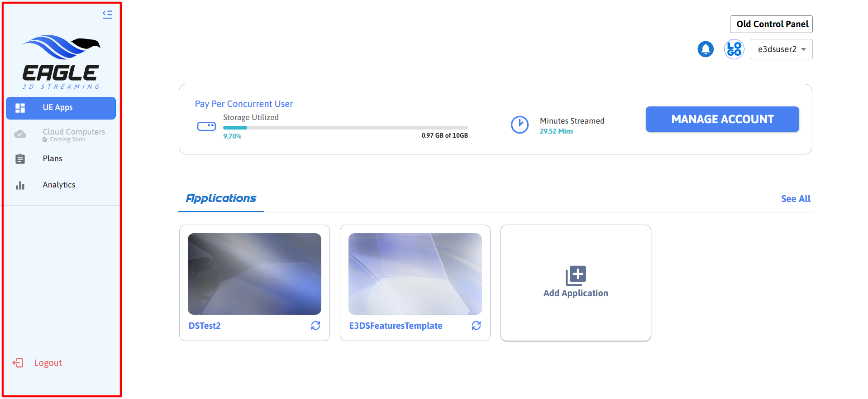
Task: Open the e3dsuser2 account dropdown
Action: pyautogui.click(x=781, y=49)
